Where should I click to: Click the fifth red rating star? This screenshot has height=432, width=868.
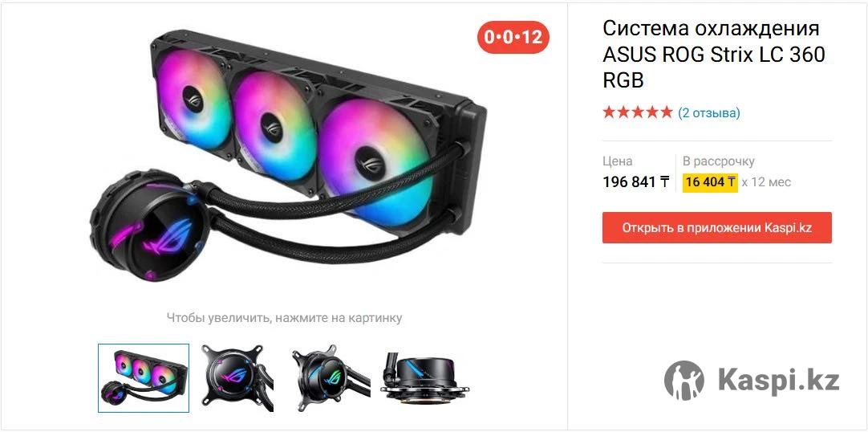click(x=666, y=112)
